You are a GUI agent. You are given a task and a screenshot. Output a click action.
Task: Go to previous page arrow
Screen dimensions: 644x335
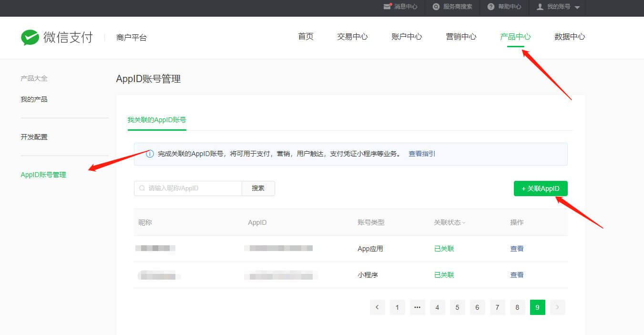pos(377,307)
